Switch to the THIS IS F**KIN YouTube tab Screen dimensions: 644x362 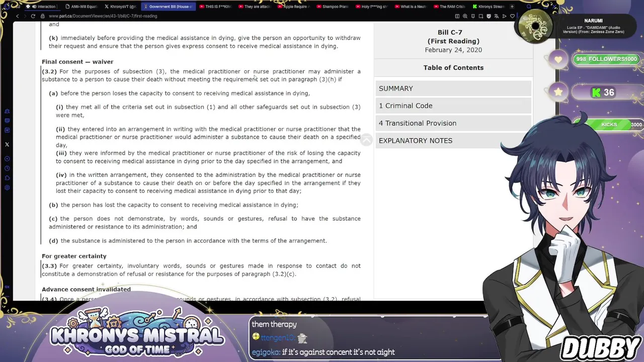point(215,7)
